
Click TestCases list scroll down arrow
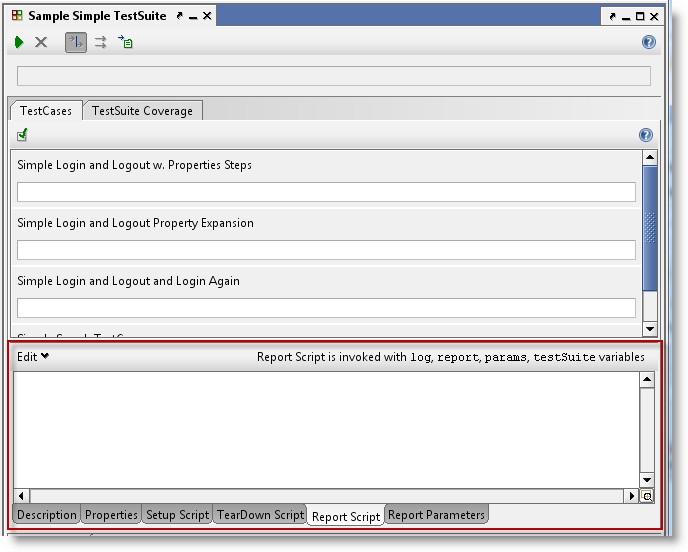(x=650, y=329)
